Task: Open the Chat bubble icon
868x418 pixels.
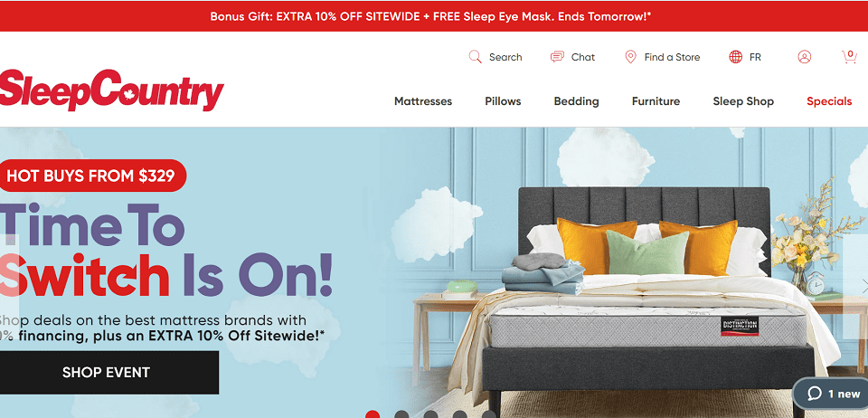Action: click(x=557, y=57)
